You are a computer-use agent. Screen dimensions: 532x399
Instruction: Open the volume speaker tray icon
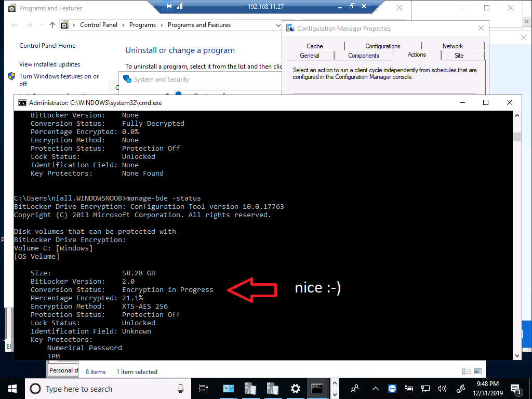tap(442, 389)
